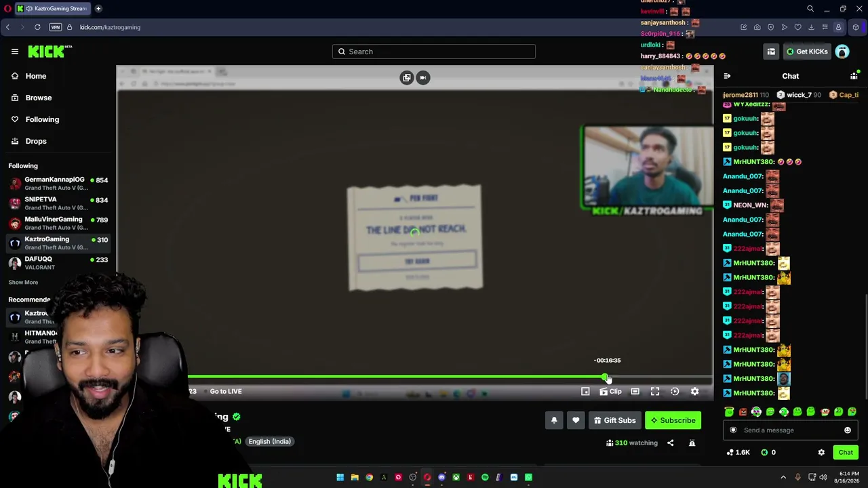Click the Get KICKs button
Image resolution: width=868 pixels, height=488 pixels.
tap(807, 52)
